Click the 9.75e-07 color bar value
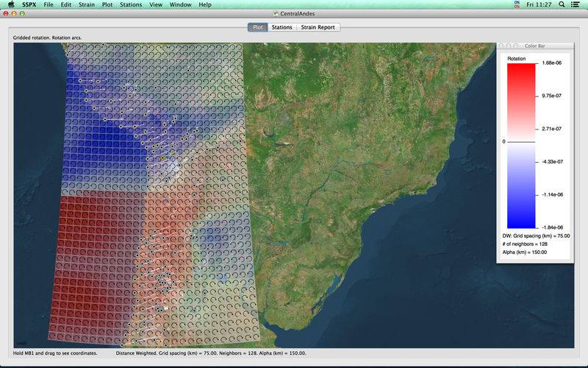588x368 pixels. click(552, 96)
